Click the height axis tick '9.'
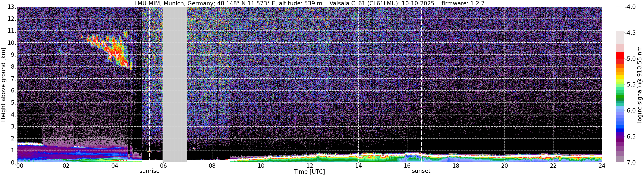 coord(13,55)
